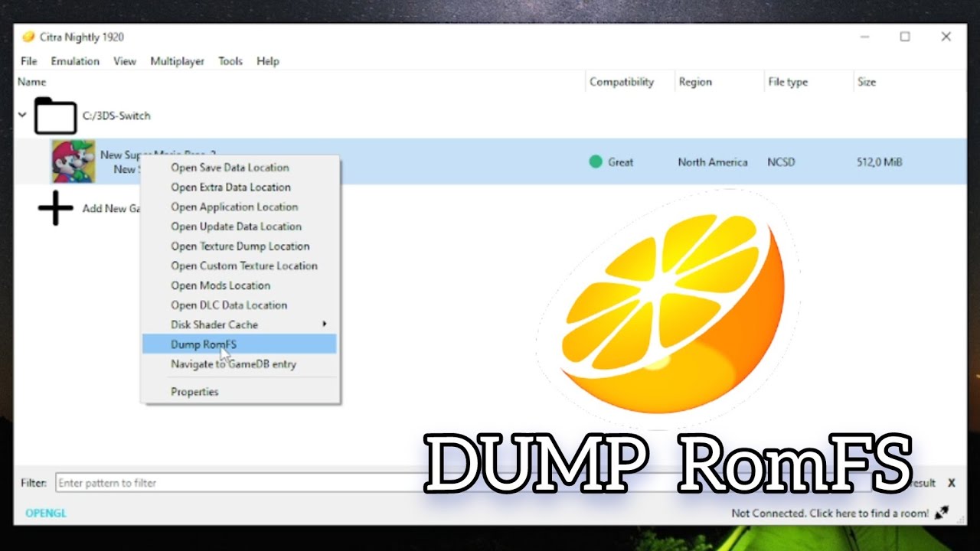Click the 512,0 MiB size cell

pos(880,162)
